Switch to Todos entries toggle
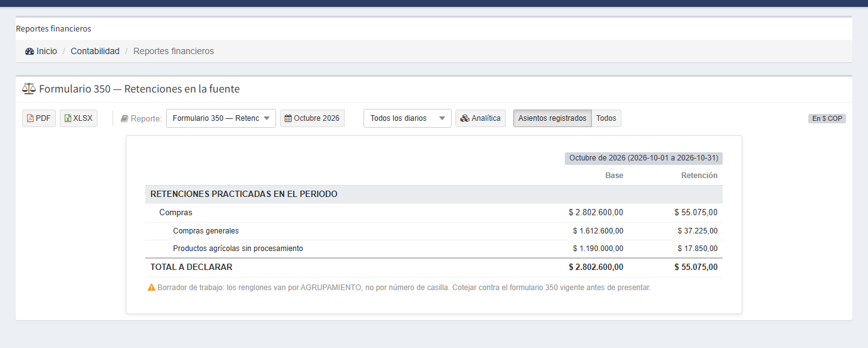The height and width of the screenshot is (348, 868). tap(606, 118)
